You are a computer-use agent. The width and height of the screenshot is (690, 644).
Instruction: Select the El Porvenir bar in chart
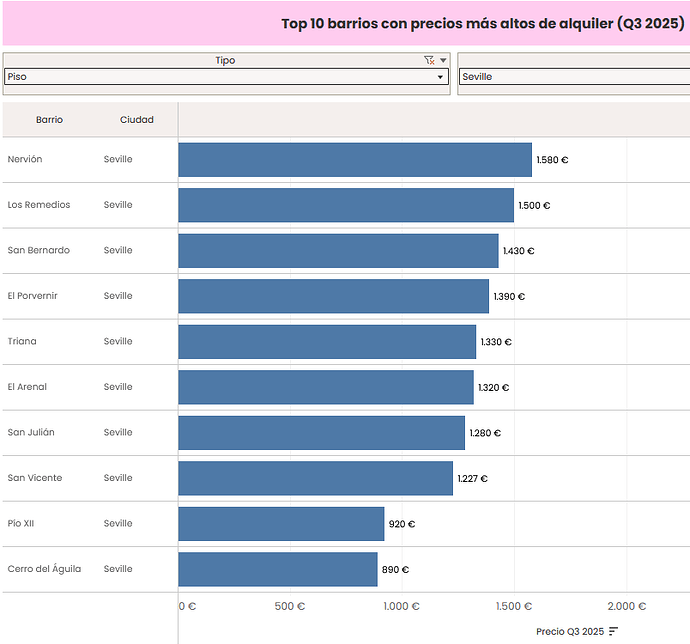[333, 296]
